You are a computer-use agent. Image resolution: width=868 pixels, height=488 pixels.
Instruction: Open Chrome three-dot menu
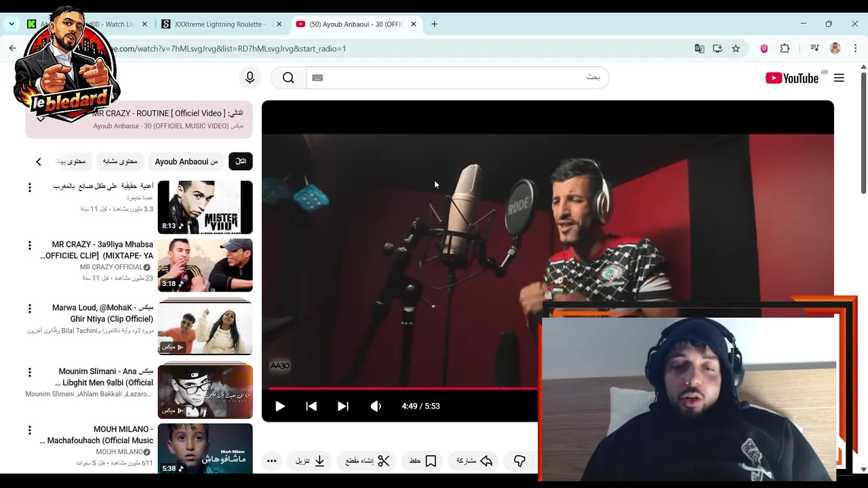(x=856, y=49)
